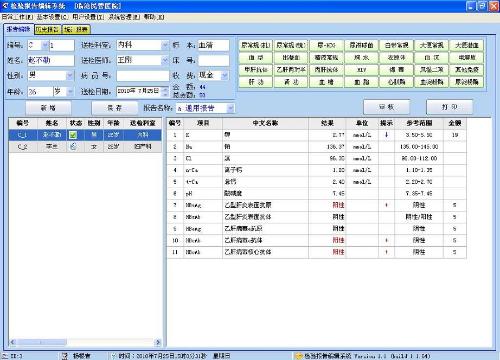
Task: Click the 打印 button
Action: (x=449, y=107)
